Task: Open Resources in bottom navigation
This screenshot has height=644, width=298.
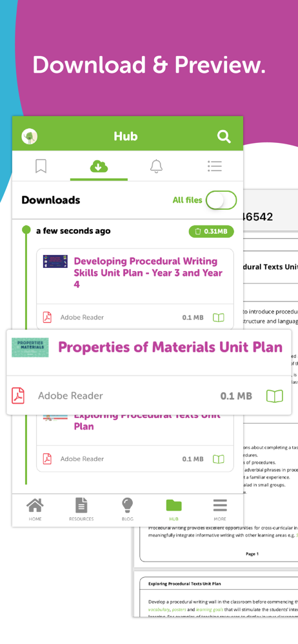Action: 81,509
